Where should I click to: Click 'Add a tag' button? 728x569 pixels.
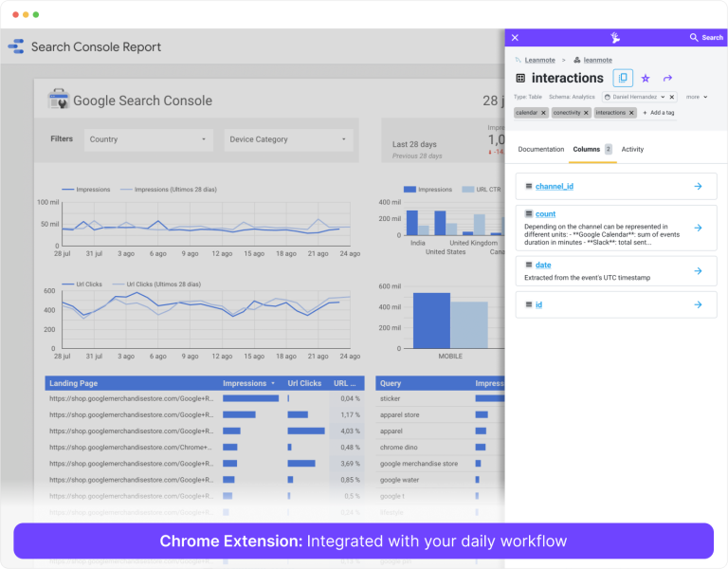pyautogui.click(x=658, y=113)
